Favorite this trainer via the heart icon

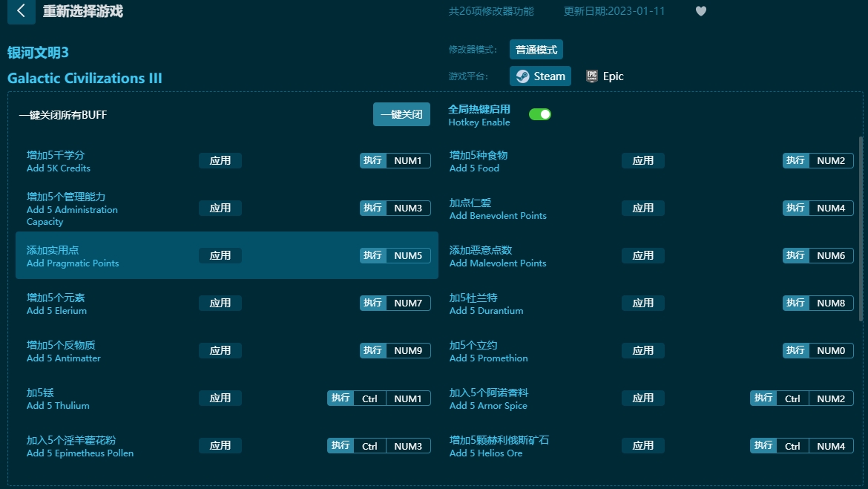coord(700,11)
